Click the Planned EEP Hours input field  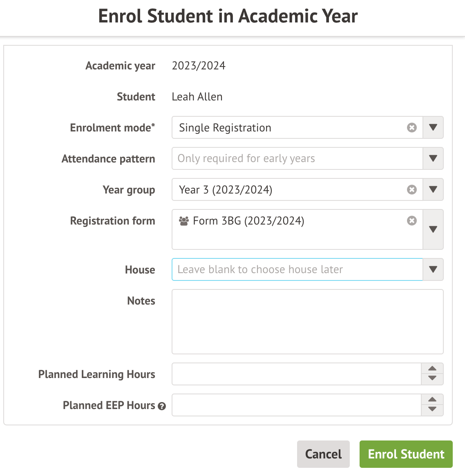pyautogui.click(x=296, y=405)
